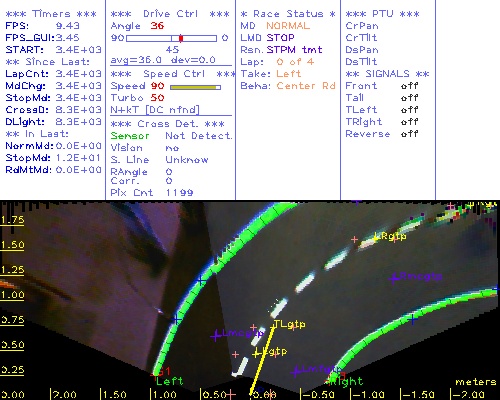Viewport: 500px width, 400px height.
Task: Click the Drive Ctrl section header
Action: pyautogui.click(x=170, y=14)
